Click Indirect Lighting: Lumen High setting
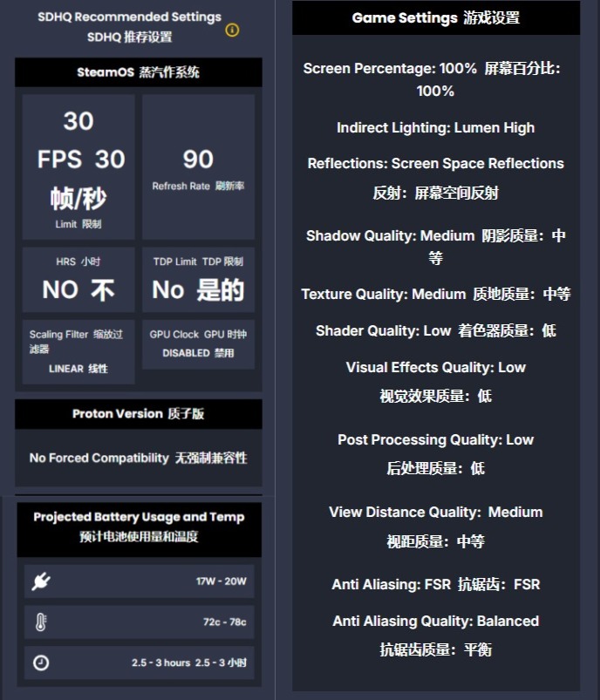The width and height of the screenshot is (600, 700). click(x=435, y=128)
